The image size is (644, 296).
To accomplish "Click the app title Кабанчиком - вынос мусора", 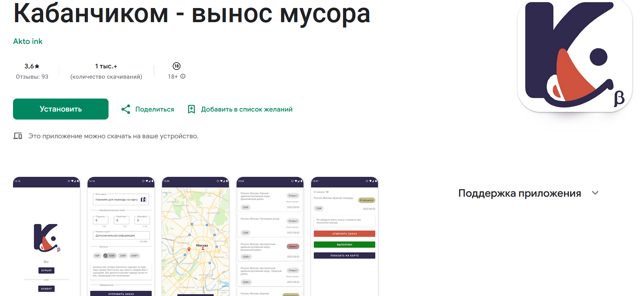I will [192, 13].
